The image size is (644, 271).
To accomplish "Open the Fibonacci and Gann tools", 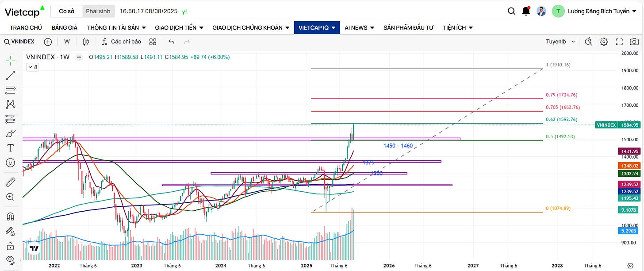I will [10, 90].
